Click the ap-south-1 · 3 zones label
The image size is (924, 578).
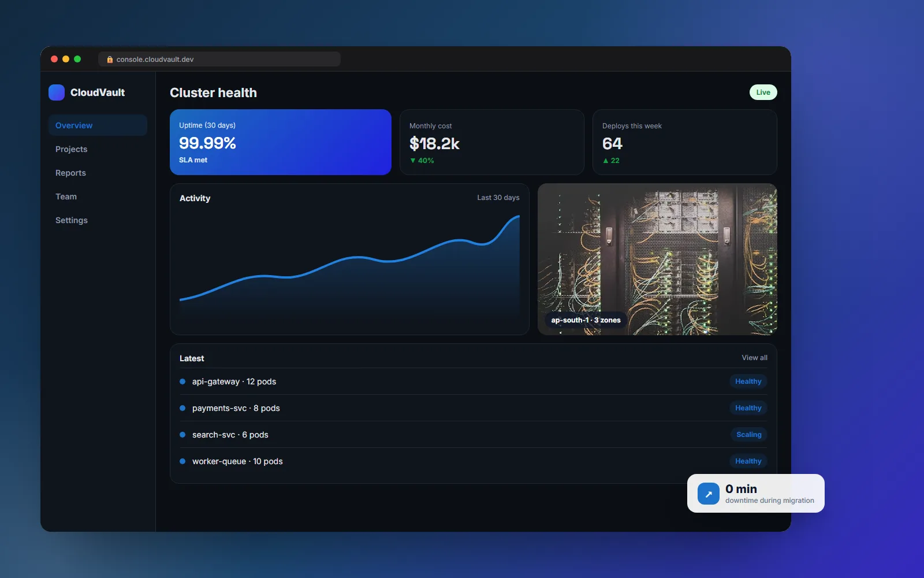point(586,320)
